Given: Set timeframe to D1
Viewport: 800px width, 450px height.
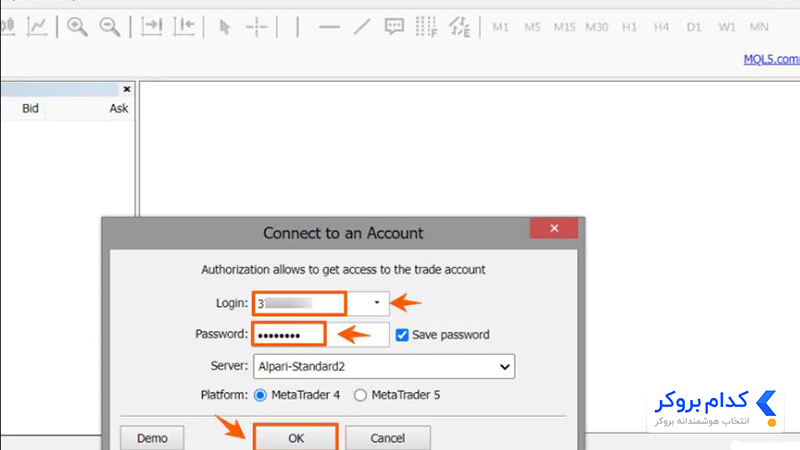Looking at the screenshot, I should [694, 27].
